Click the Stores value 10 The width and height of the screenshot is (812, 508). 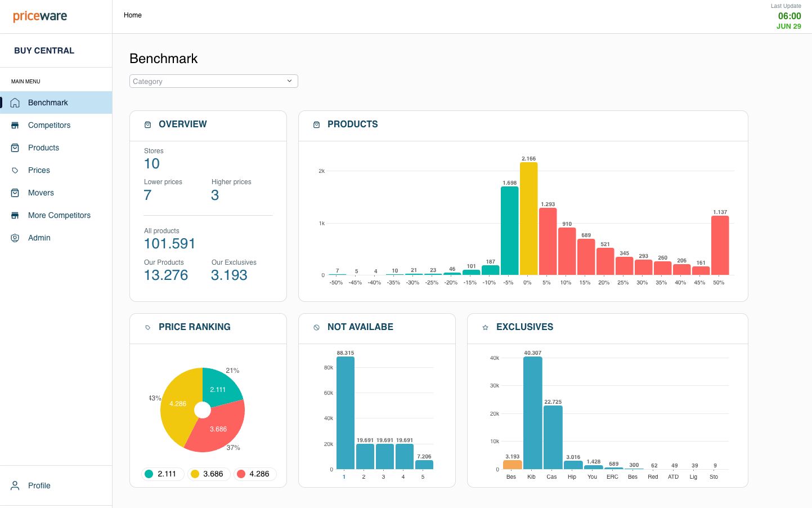click(152, 163)
